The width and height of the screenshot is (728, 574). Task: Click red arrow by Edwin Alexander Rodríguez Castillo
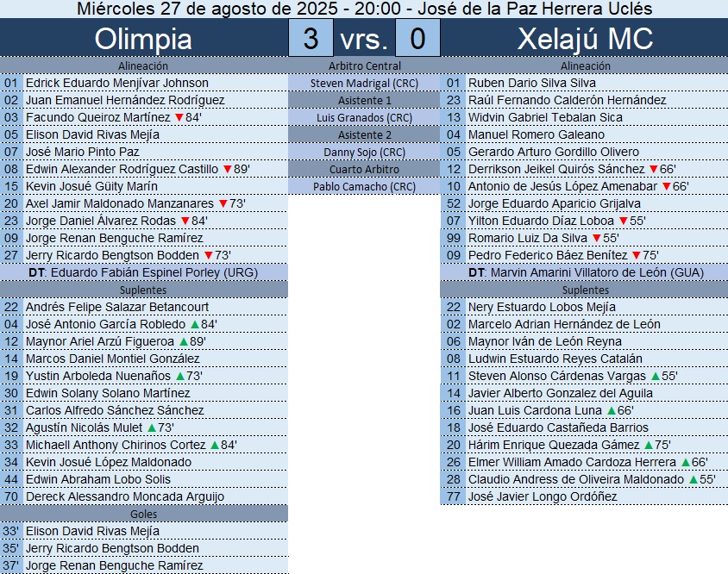pyautogui.click(x=227, y=169)
